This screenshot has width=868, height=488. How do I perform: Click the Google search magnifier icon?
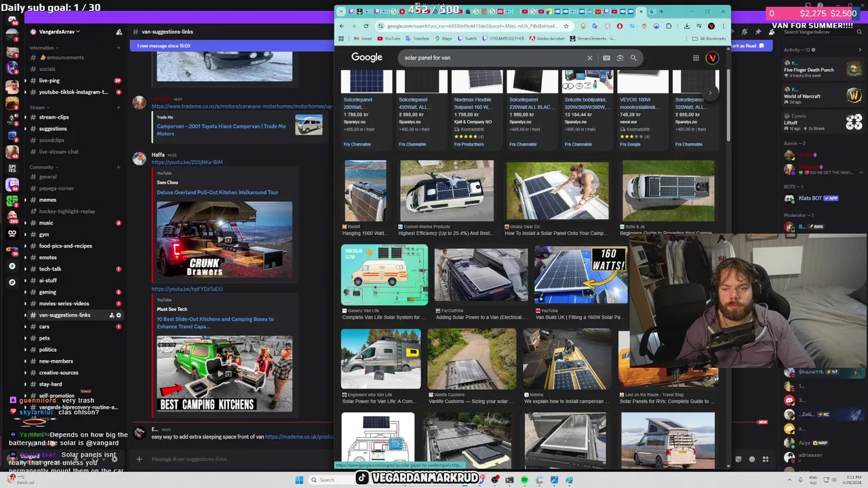(633, 58)
